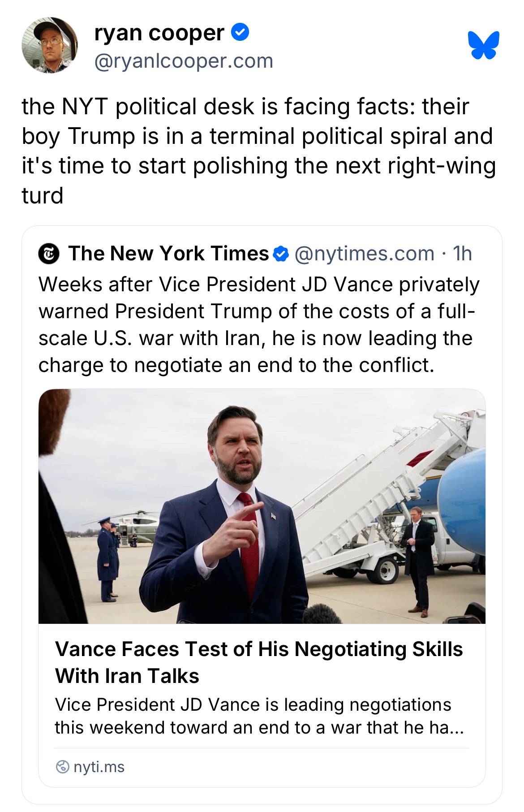
Task: Click The New York Times account name
Action: point(168,254)
